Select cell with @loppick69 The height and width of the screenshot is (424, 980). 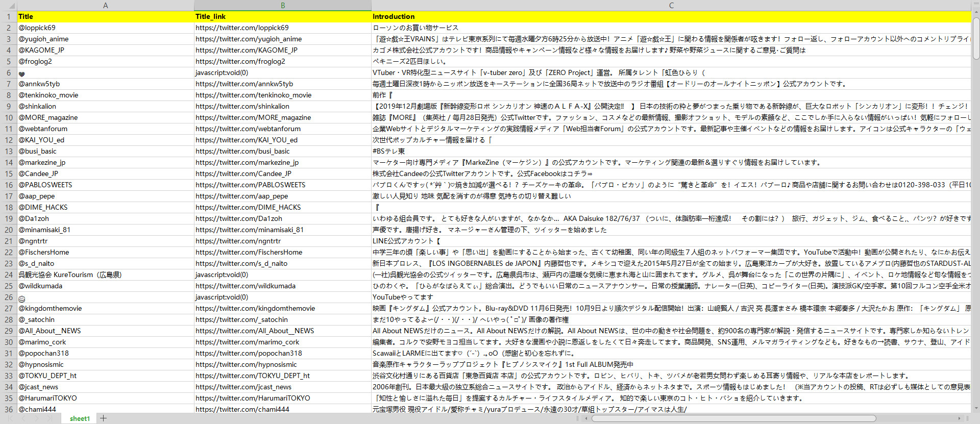[x=106, y=28]
